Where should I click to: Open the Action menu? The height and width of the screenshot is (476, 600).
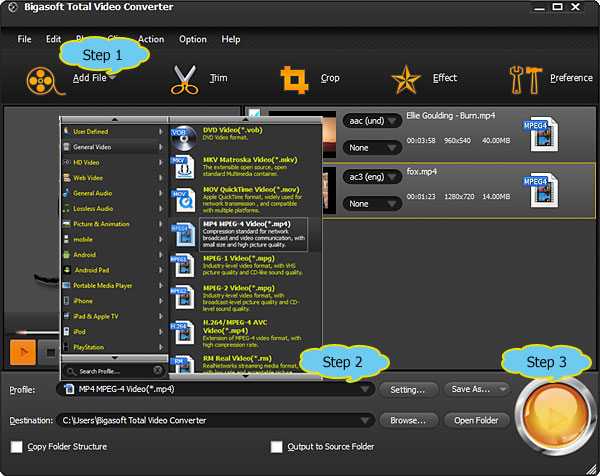[x=151, y=39]
